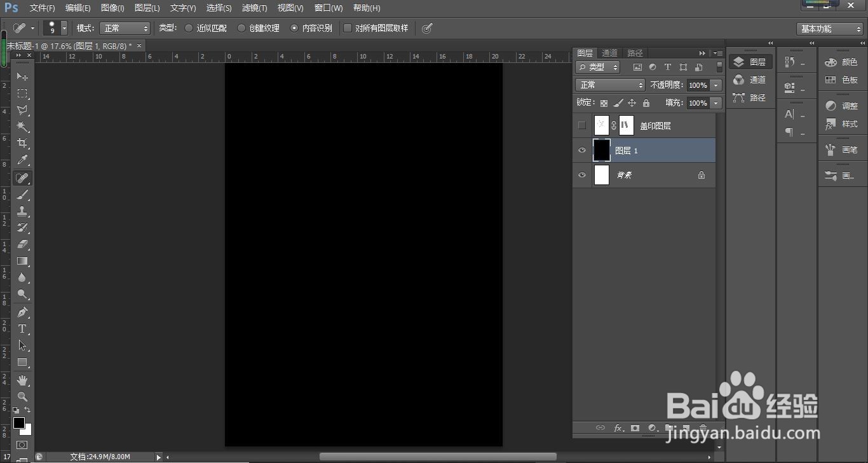Open the 图像(I) menu

(112, 8)
